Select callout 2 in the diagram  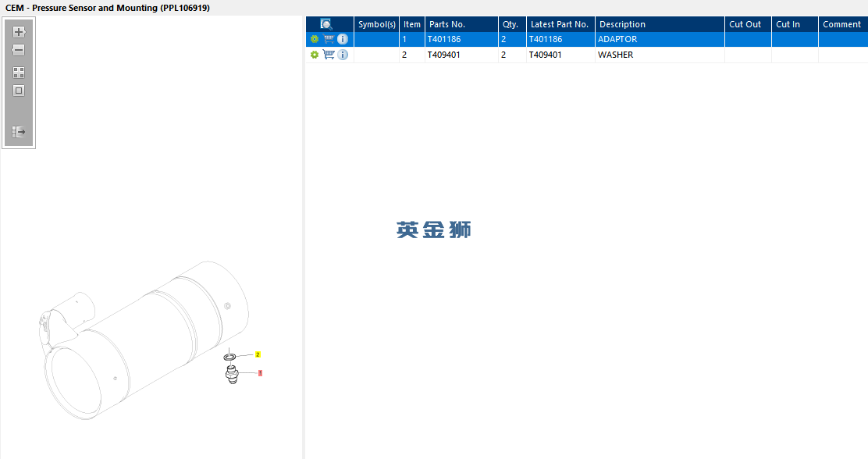[258, 354]
